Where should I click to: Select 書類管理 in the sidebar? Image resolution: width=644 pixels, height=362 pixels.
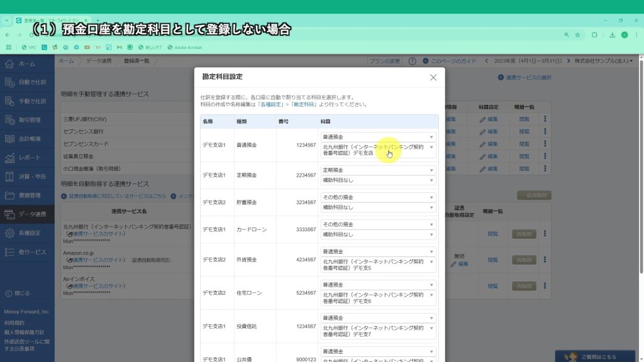coord(27,195)
